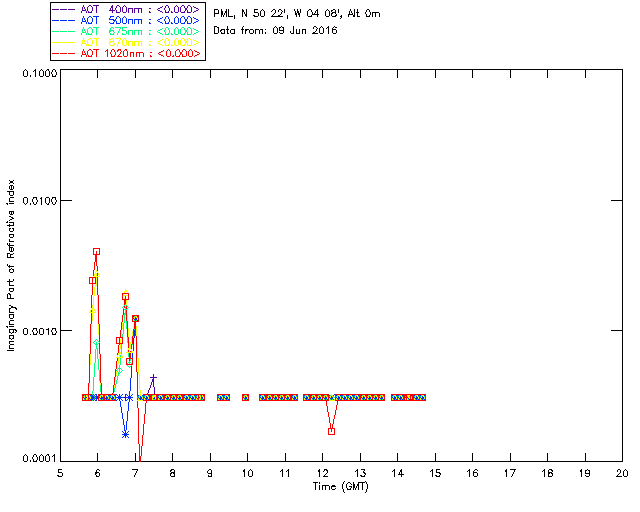Click the 'Data from: 09 Jun 2016' label
This screenshot has height=512, width=640.
275,31
